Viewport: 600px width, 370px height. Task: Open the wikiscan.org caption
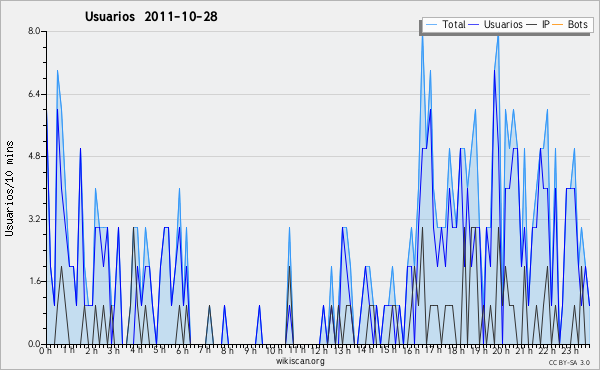pos(300,361)
